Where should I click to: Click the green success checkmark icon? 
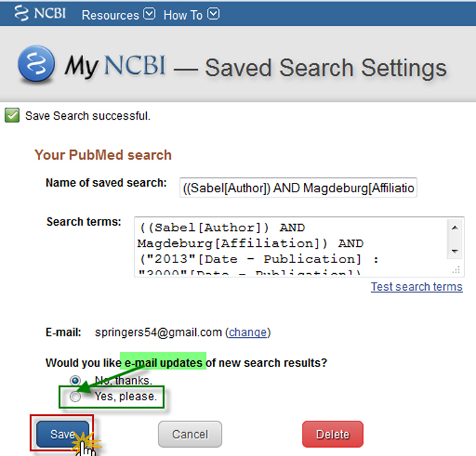pos(12,116)
